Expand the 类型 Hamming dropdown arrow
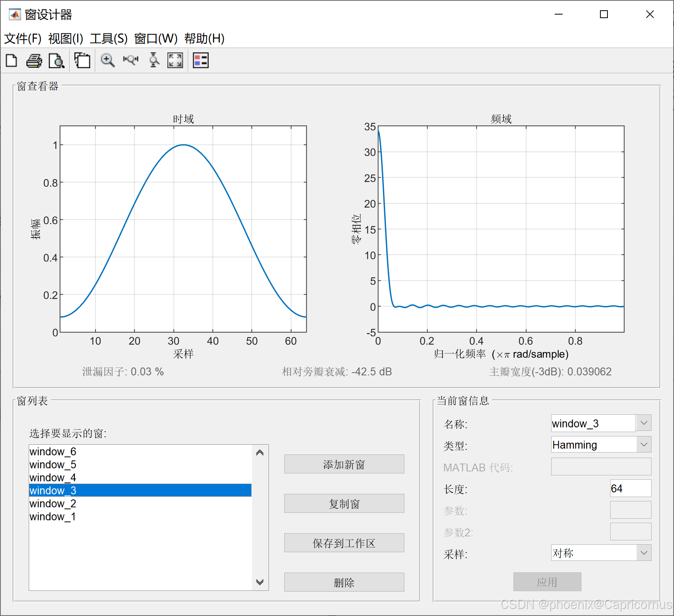 click(644, 445)
